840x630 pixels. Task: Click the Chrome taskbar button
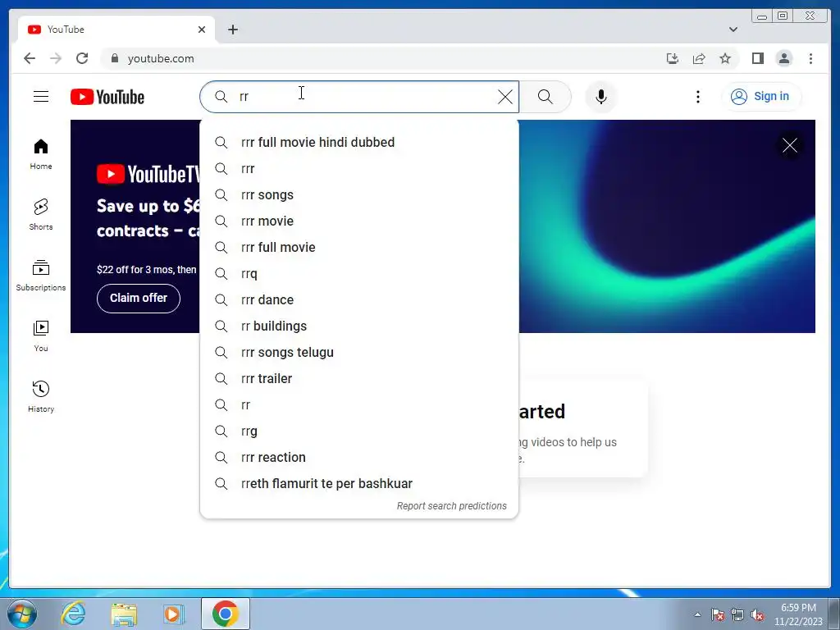[225, 614]
